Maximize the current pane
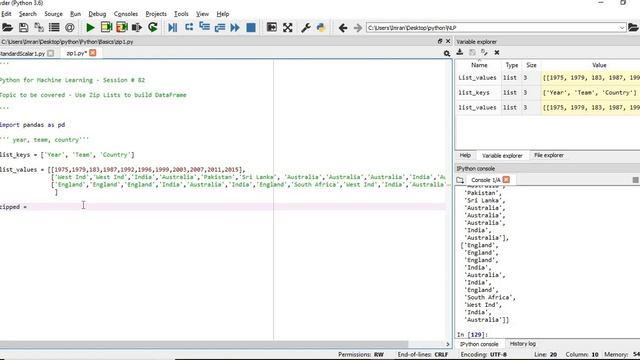The height and width of the screenshot is (360, 640). point(271,28)
